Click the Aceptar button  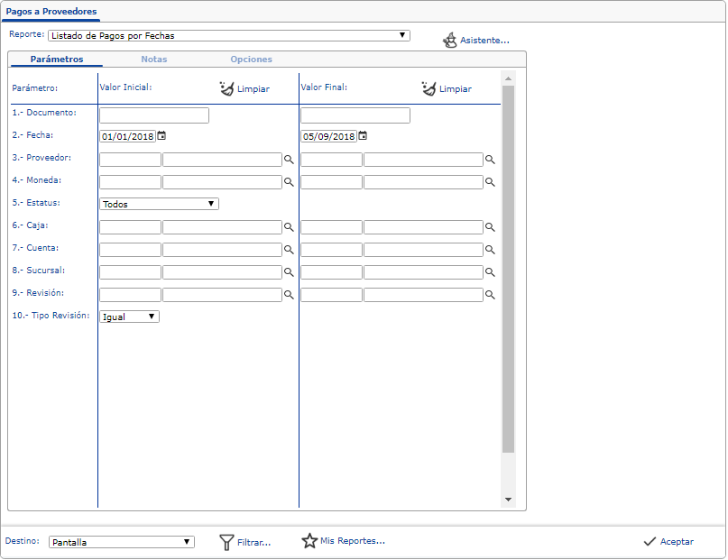[668, 542]
